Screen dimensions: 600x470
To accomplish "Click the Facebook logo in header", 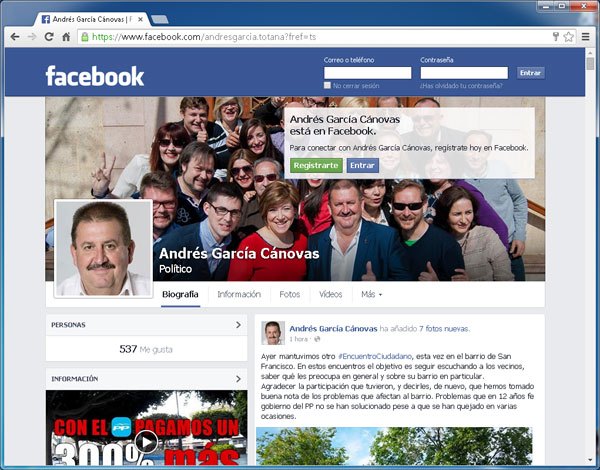I will tap(94, 76).
